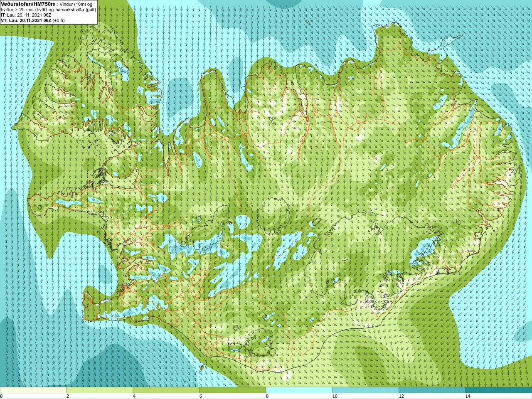Click the 'Vindur (10m) og' text

[x=76, y=4]
